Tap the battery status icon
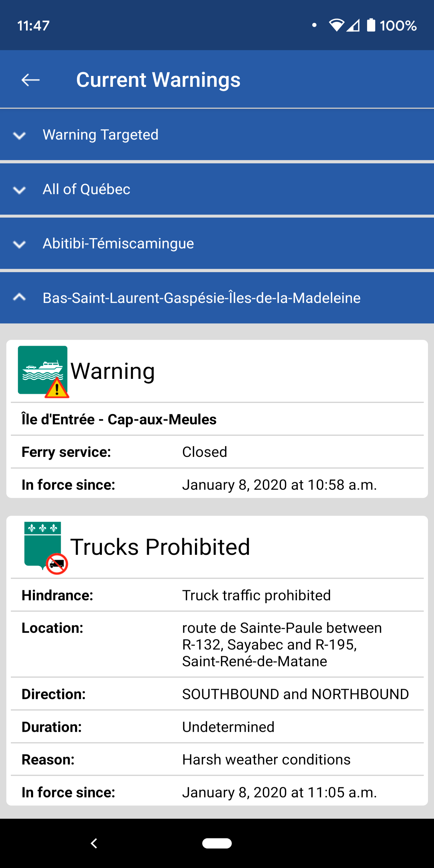 (x=371, y=25)
